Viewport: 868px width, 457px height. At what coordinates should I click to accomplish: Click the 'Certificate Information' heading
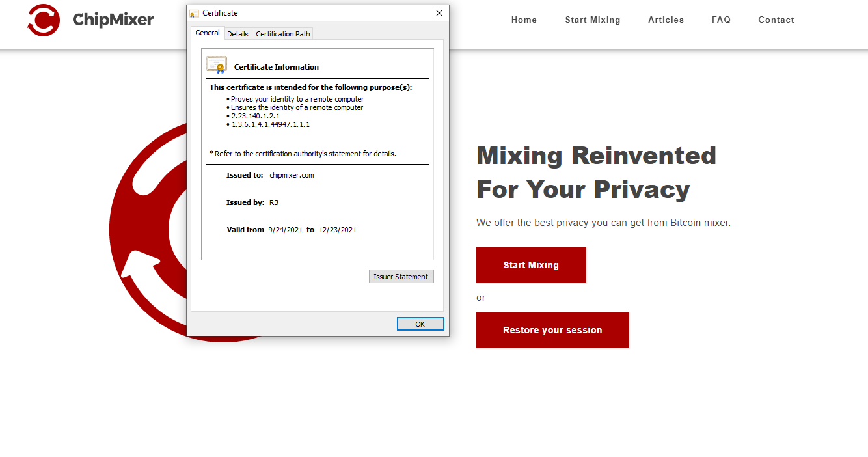pos(277,67)
